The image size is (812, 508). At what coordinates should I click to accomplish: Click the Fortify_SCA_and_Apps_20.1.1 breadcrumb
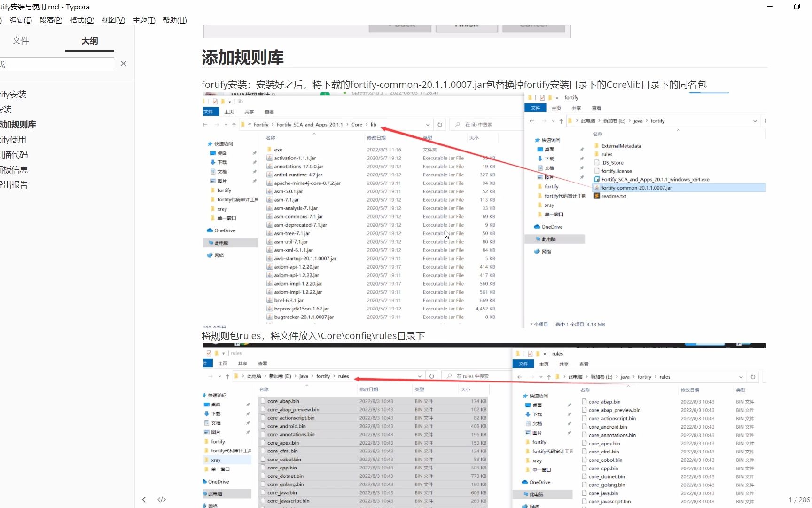(x=310, y=125)
